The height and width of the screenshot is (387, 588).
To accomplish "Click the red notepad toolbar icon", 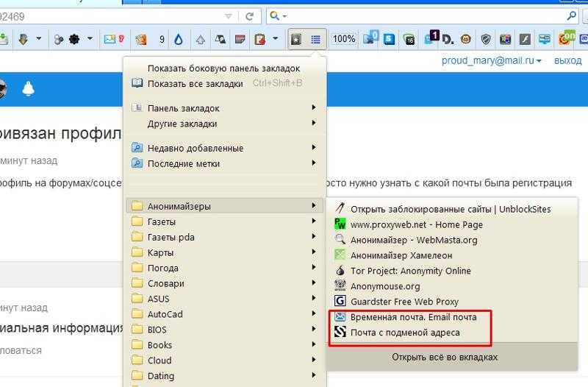I will click(240, 39).
